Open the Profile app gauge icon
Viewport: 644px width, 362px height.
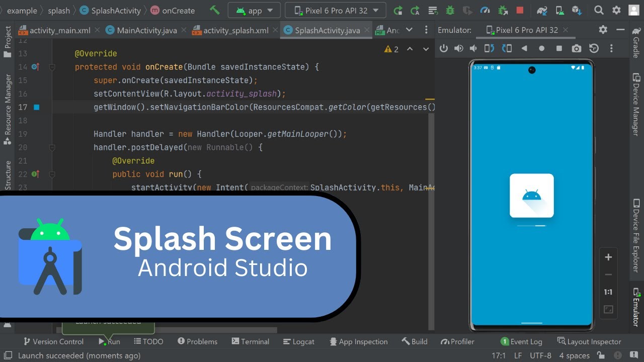click(x=485, y=10)
